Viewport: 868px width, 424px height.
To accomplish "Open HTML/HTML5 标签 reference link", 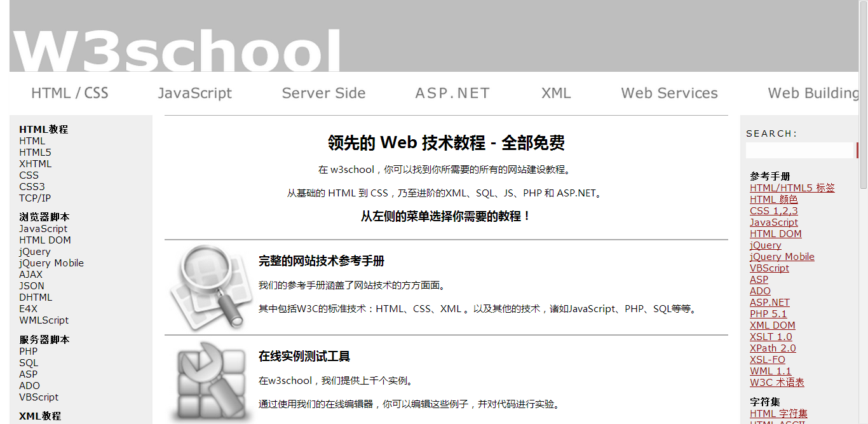I will (792, 188).
